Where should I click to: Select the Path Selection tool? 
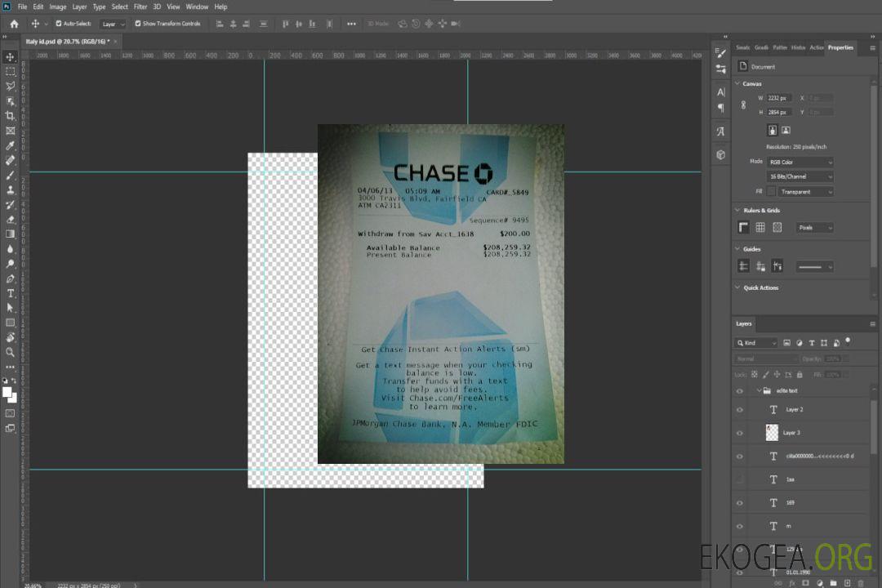(x=10, y=308)
